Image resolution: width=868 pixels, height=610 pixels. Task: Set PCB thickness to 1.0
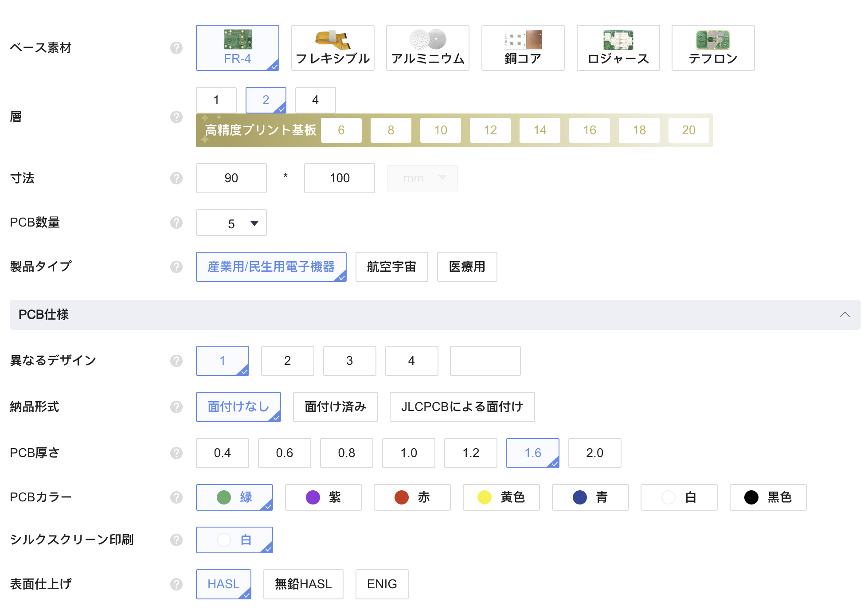click(409, 453)
